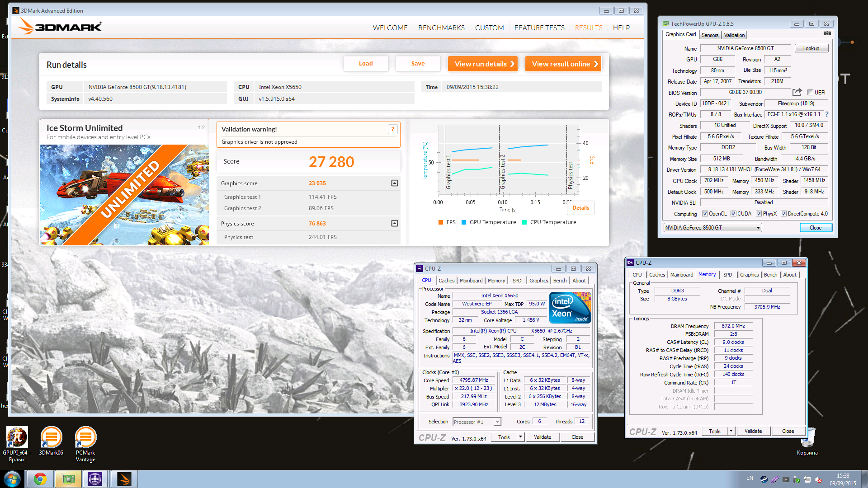Toggle the DirectCompute 4.0 checkbox
868x488 pixels.
point(783,214)
